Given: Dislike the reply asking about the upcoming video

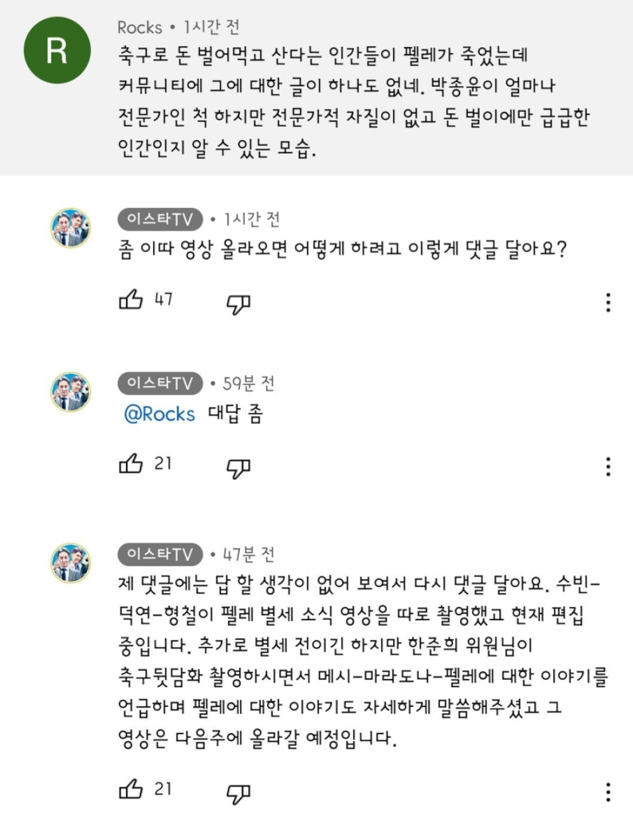Looking at the screenshot, I should (239, 304).
